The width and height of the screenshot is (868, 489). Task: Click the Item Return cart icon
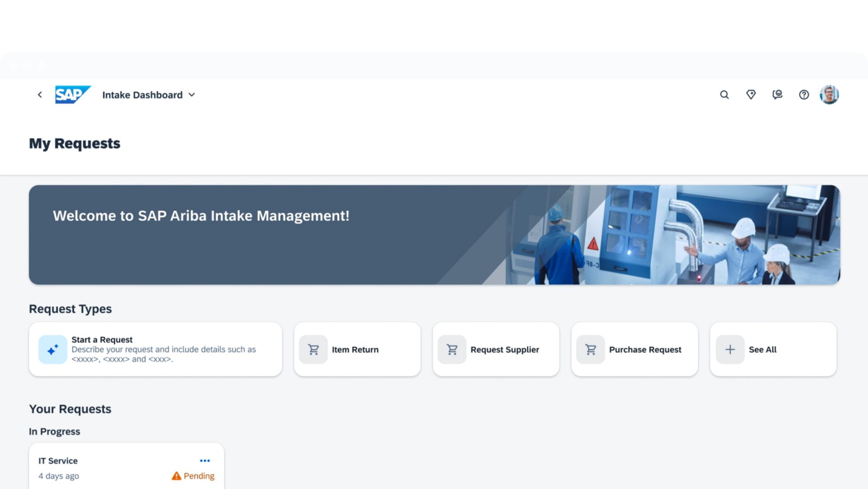pyautogui.click(x=313, y=349)
